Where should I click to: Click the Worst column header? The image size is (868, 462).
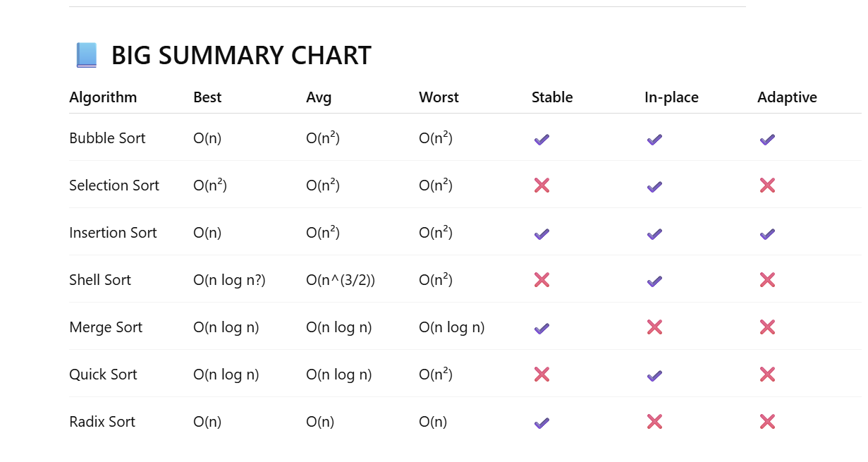[x=439, y=97]
